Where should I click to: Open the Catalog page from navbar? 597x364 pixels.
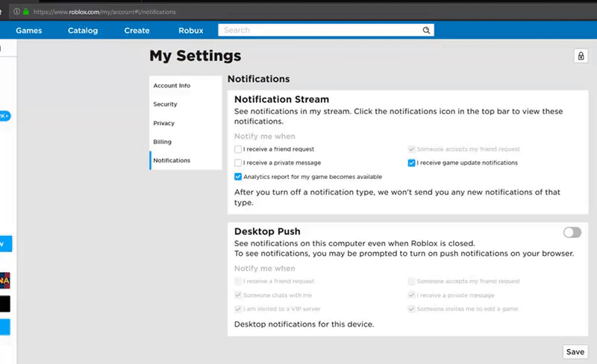click(x=83, y=31)
